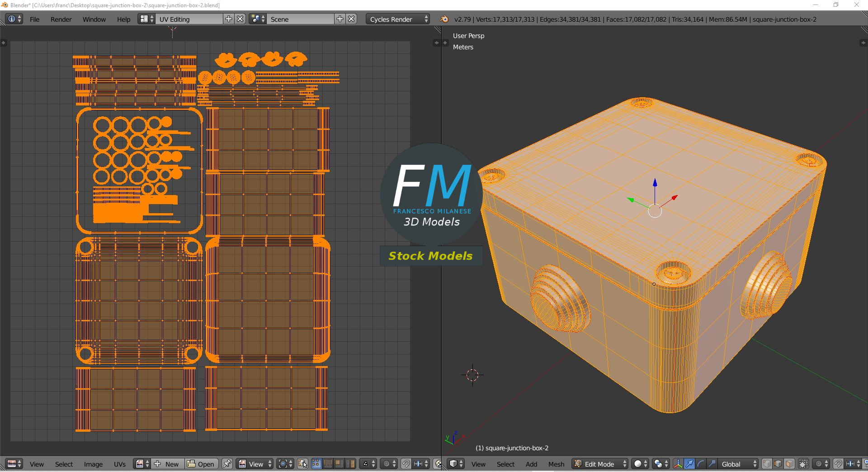Select UV island selection mode
Viewport: 868px width, 472px height.
350,464
